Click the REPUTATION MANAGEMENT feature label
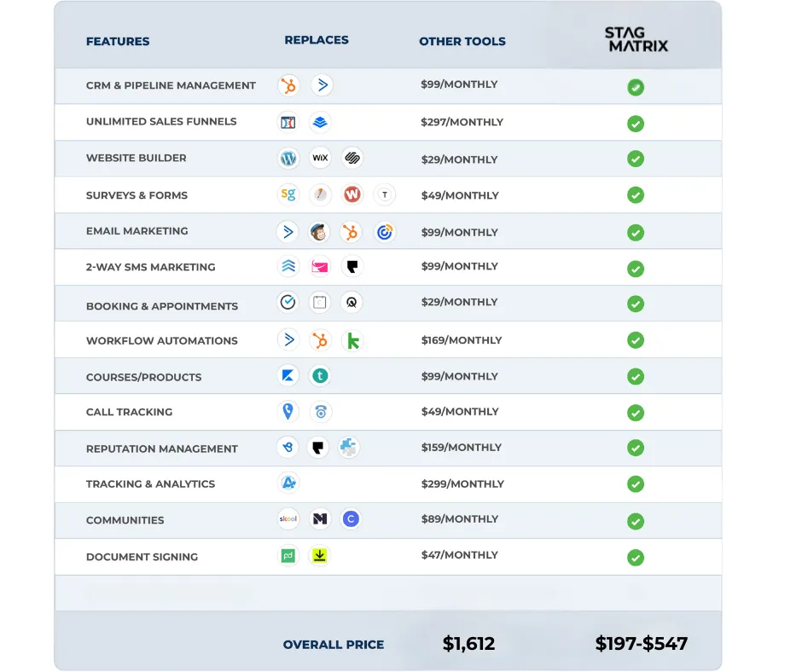802x672 pixels. click(x=161, y=449)
